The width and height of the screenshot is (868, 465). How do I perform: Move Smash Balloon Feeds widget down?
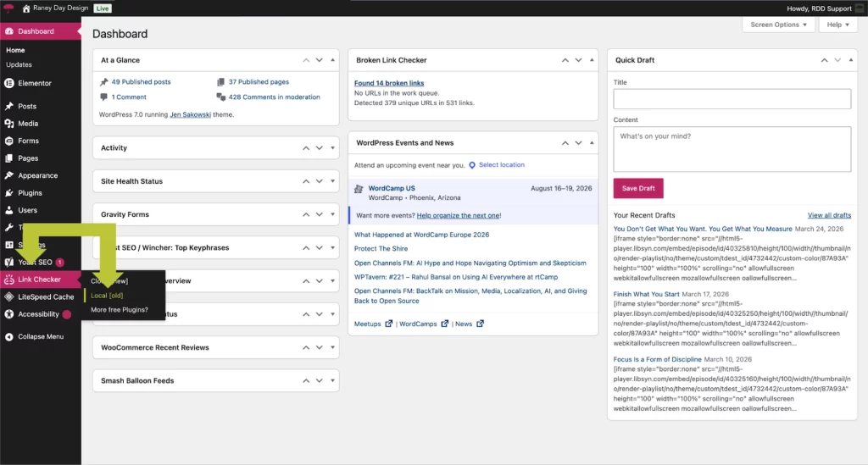320,381
